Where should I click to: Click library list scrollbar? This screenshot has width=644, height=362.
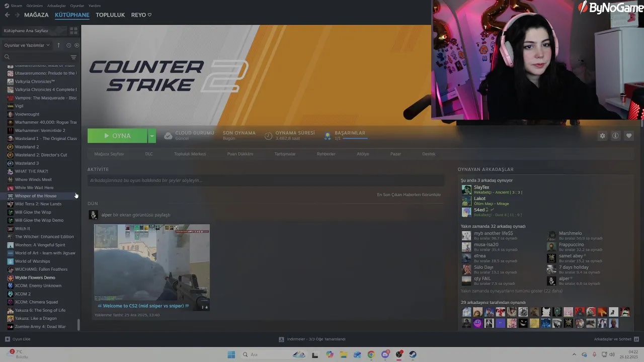pos(78,324)
